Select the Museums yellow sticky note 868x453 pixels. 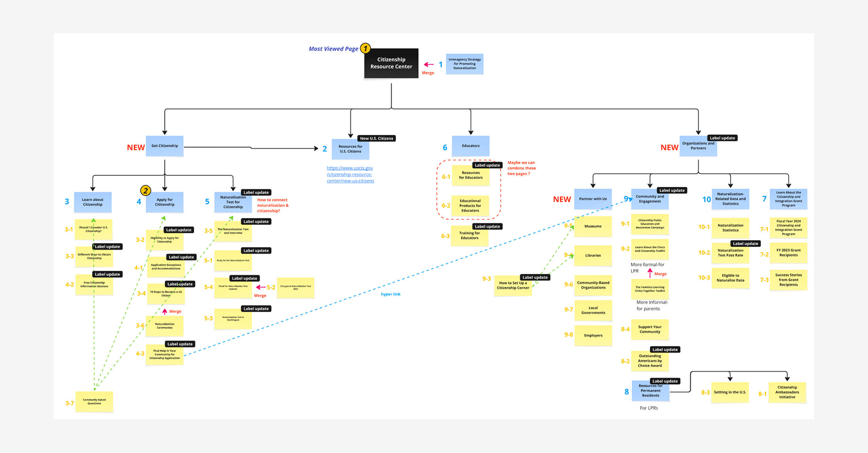click(x=593, y=226)
